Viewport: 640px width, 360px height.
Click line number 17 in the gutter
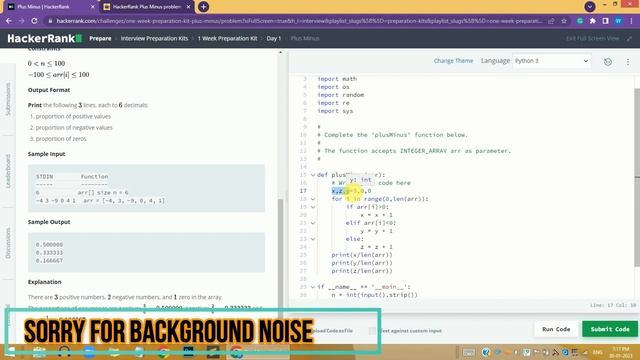303,191
